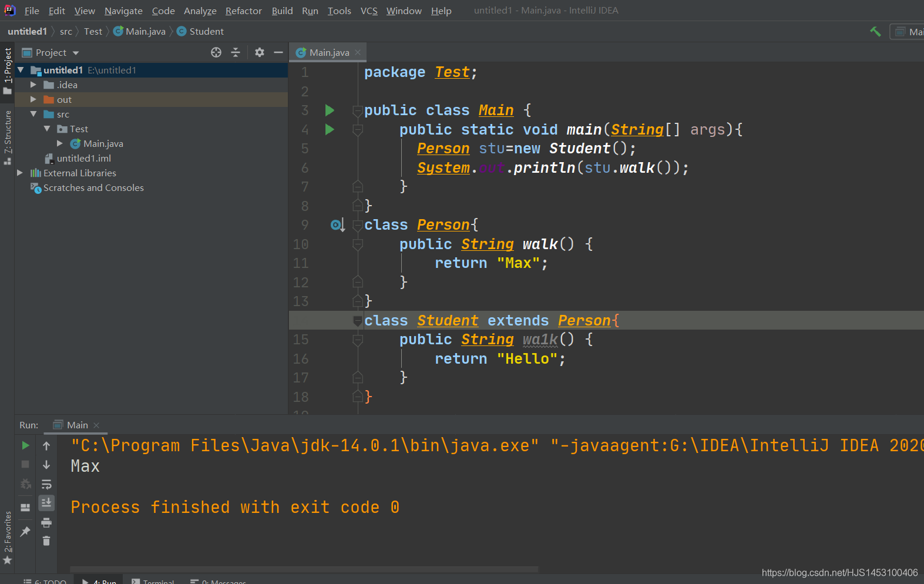This screenshot has width=924, height=584.
Task: Click run gutter arrow beside class Main
Action: click(x=330, y=110)
